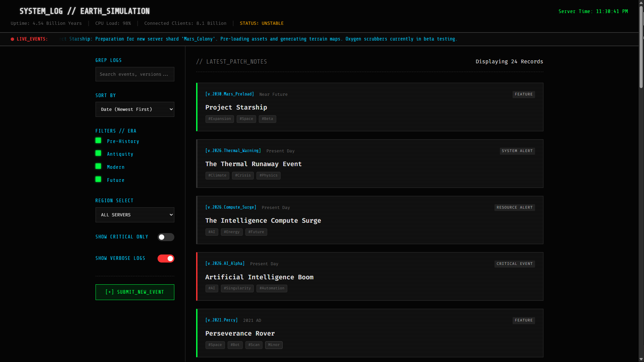
Task: Open the Perseverance Rover log entry
Action: click(240, 334)
